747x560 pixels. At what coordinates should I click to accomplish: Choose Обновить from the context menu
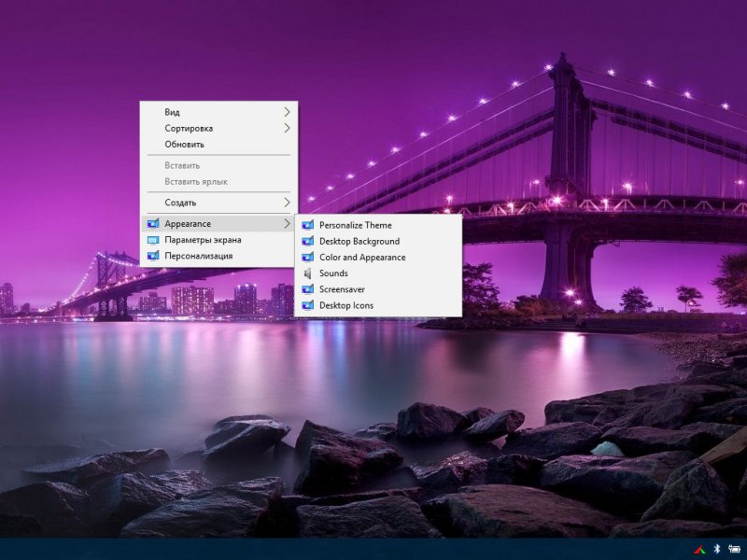[x=218, y=145]
